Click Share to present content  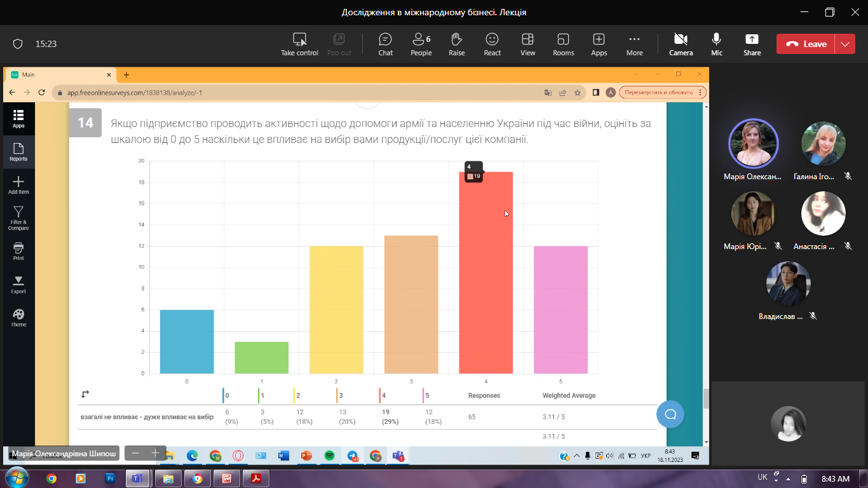[x=752, y=44]
